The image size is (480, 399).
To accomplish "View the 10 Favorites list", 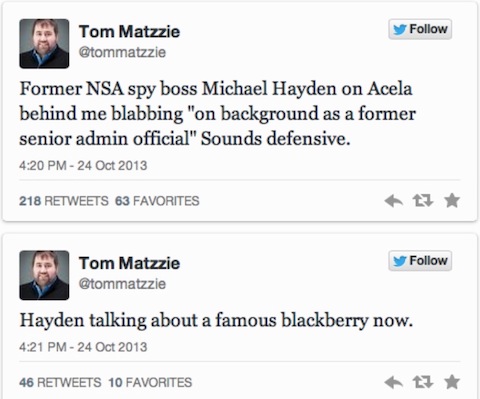I will tap(150, 382).
